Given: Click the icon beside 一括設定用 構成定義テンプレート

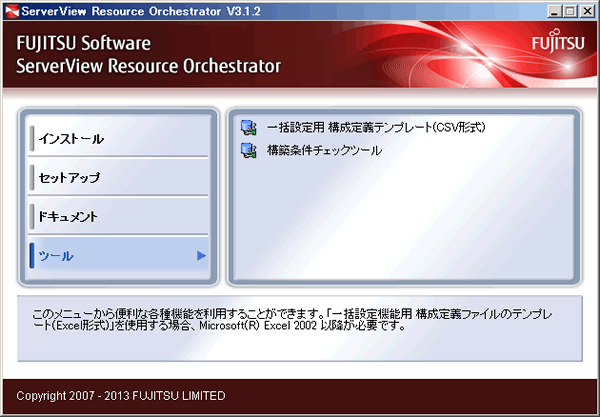Looking at the screenshot, I should coord(249,127).
